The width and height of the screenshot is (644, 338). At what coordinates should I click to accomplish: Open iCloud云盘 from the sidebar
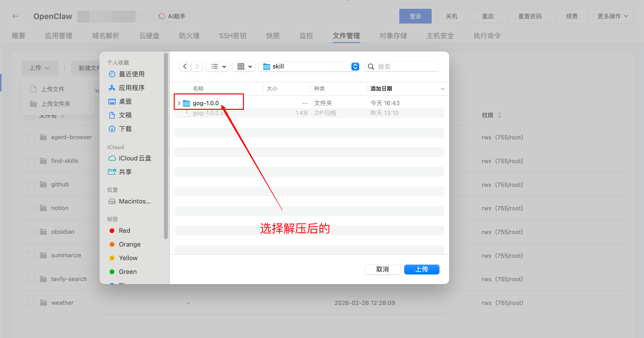135,158
